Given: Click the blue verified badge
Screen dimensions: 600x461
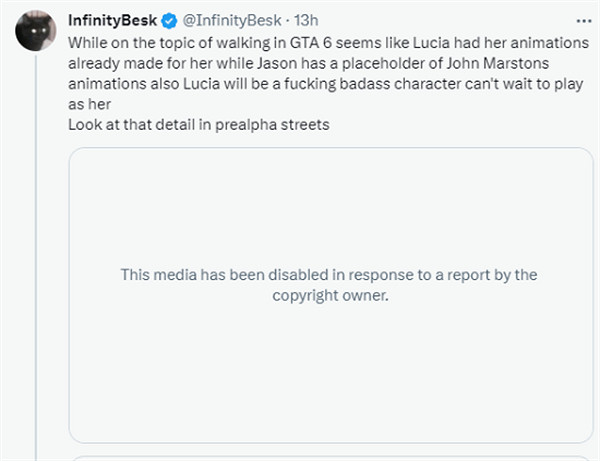Looking at the screenshot, I should tap(167, 19).
